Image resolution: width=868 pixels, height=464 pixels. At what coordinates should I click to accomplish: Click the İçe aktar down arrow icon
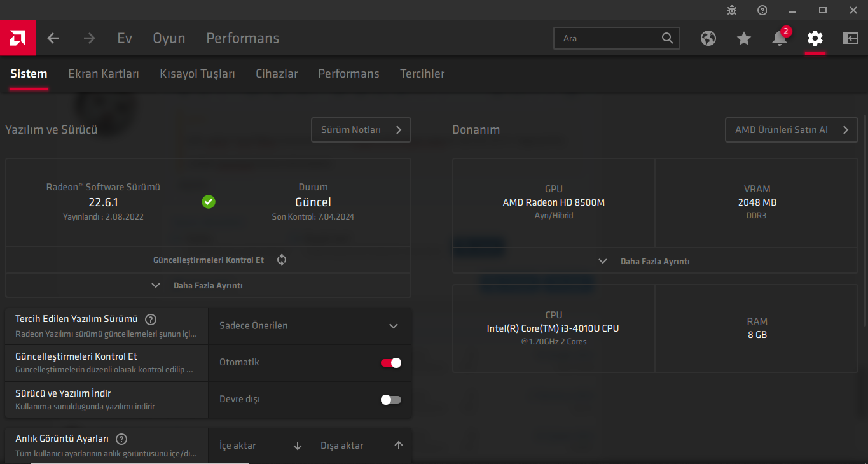(x=298, y=446)
